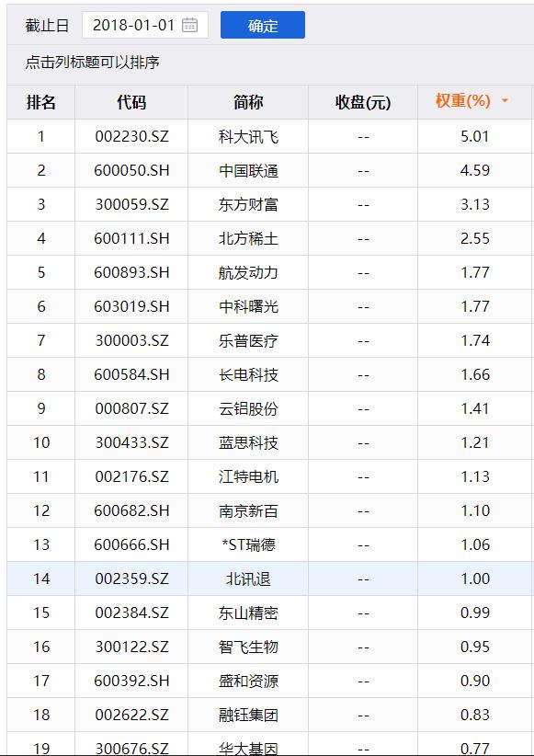534x756 pixels.
Task: Select the 融钰集团 name cell
Action: pyautogui.click(x=248, y=715)
